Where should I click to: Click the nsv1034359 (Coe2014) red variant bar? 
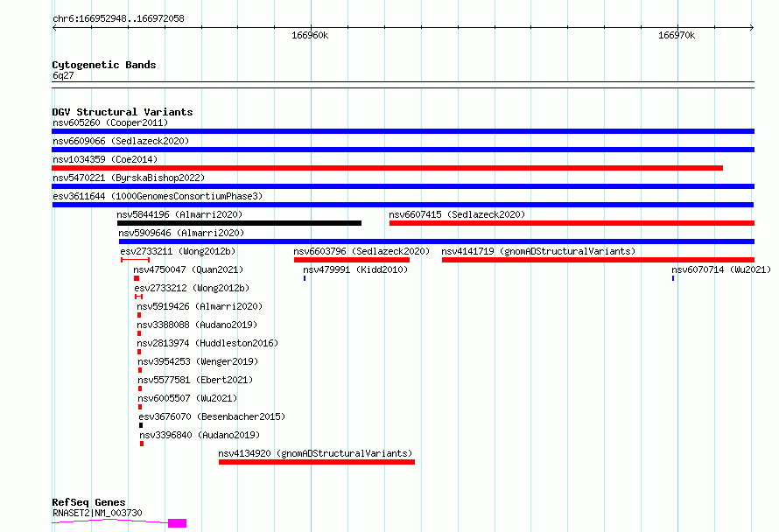(387, 168)
